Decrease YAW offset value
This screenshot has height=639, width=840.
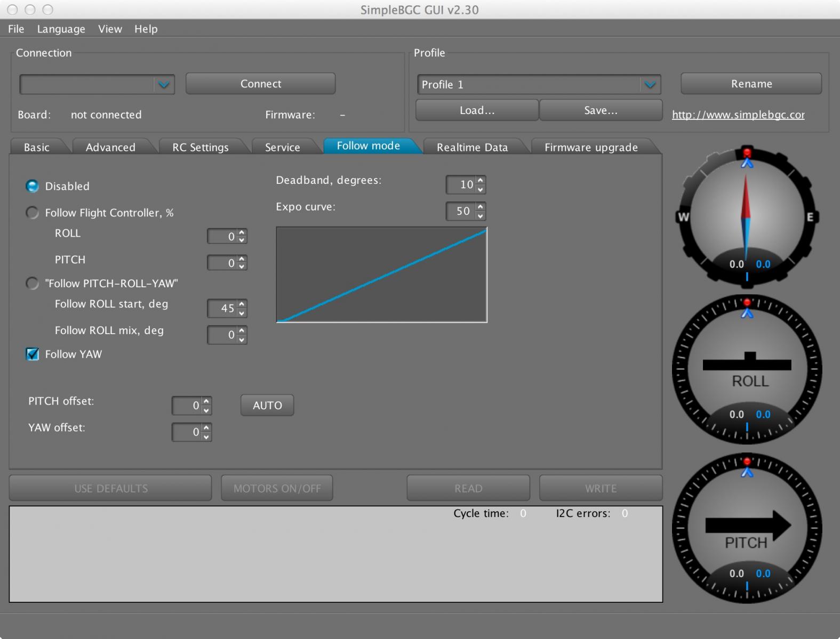206,436
